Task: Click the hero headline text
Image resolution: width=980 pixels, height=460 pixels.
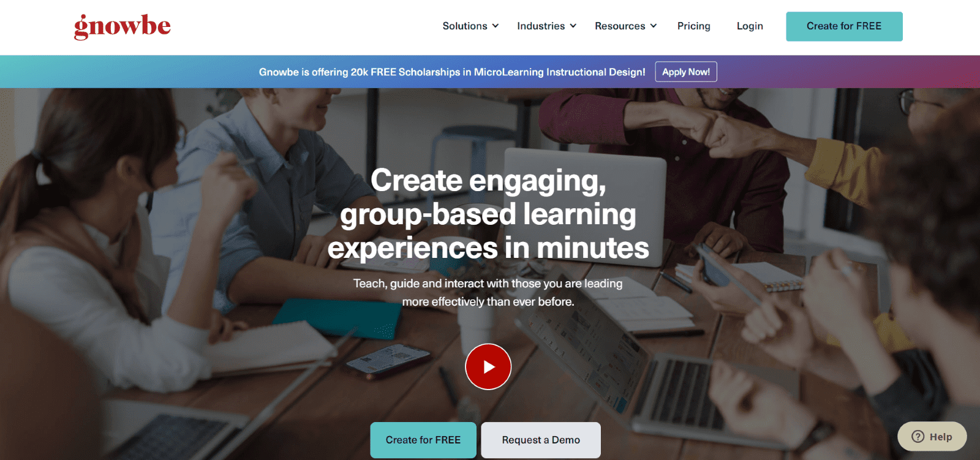Action: 488,214
